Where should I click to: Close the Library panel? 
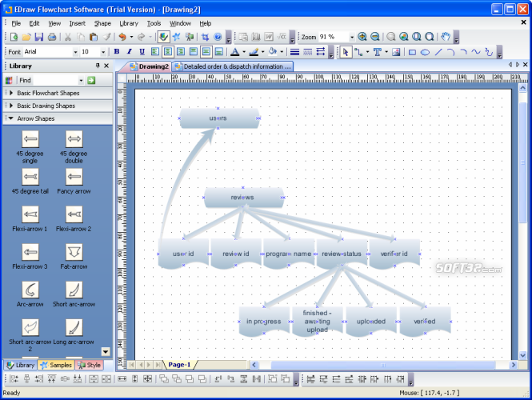click(106, 66)
